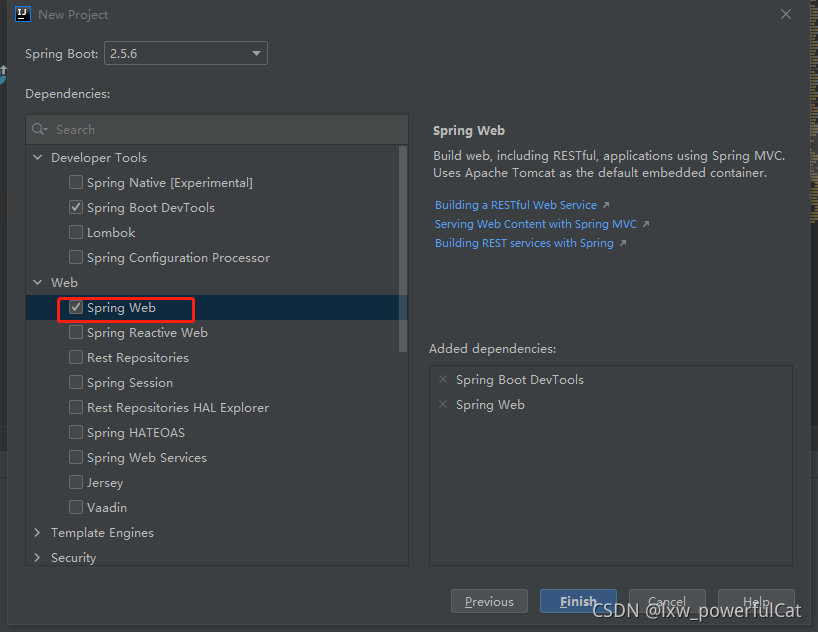Click the IntelliJ IDEA logo icon

pyautogui.click(x=22, y=14)
